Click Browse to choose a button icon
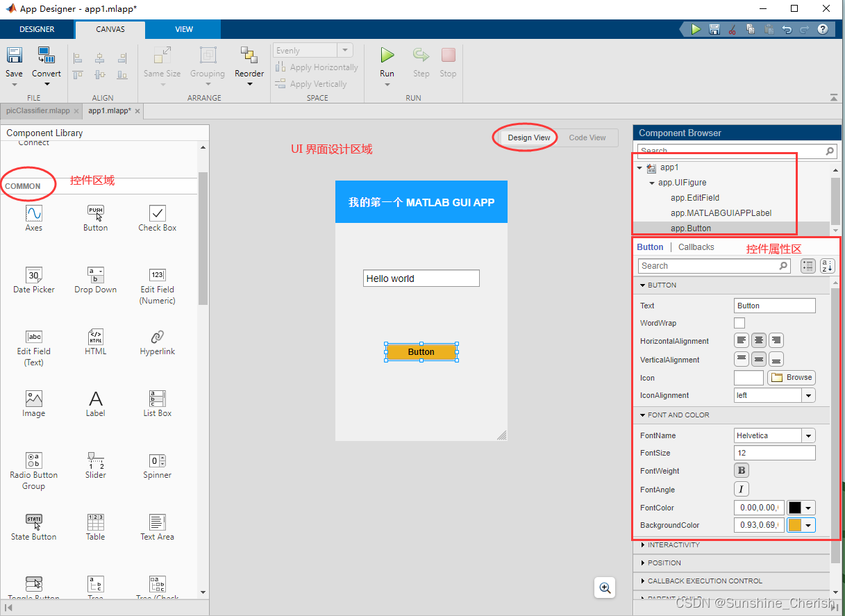 coord(791,377)
